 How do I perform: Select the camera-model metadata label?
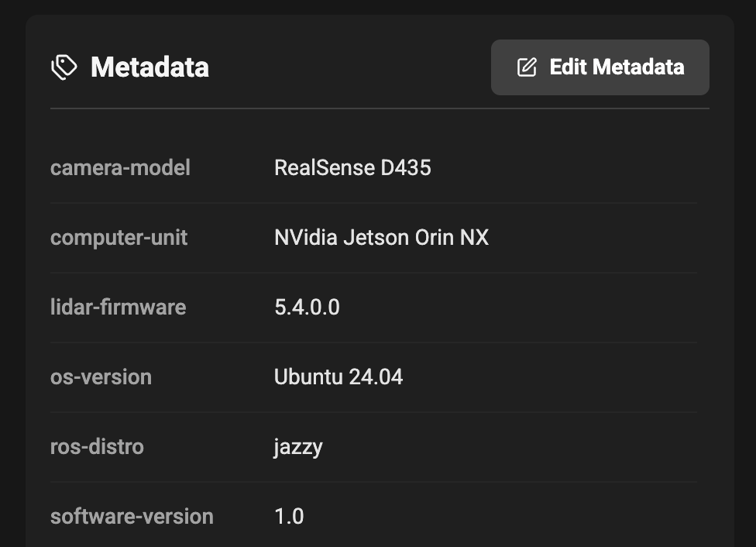120,167
